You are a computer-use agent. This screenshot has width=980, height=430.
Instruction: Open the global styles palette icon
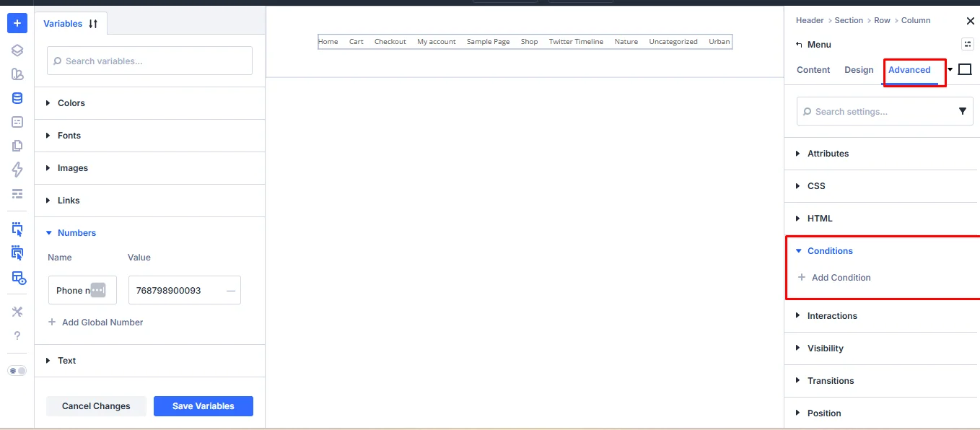pyautogui.click(x=17, y=74)
